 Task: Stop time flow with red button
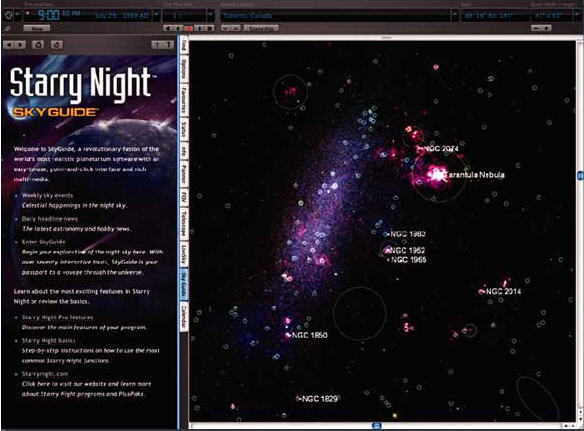pos(189,28)
